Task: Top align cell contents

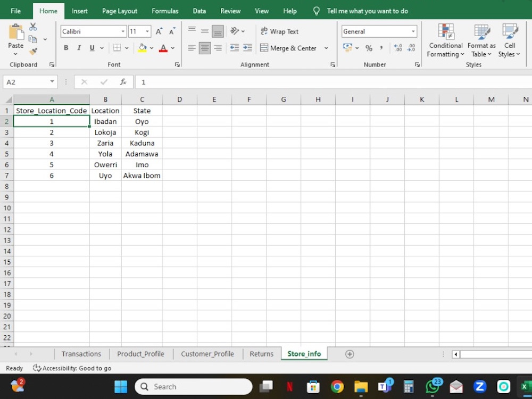Action: click(192, 30)
